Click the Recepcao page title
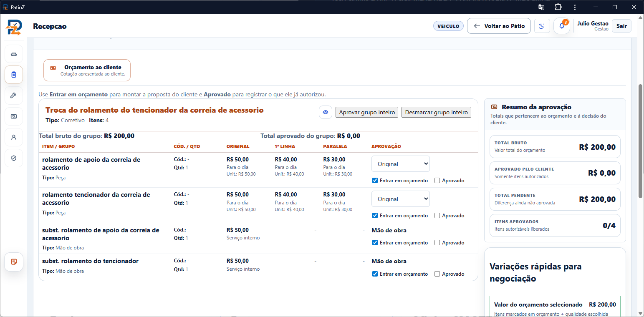 (50, 26)
